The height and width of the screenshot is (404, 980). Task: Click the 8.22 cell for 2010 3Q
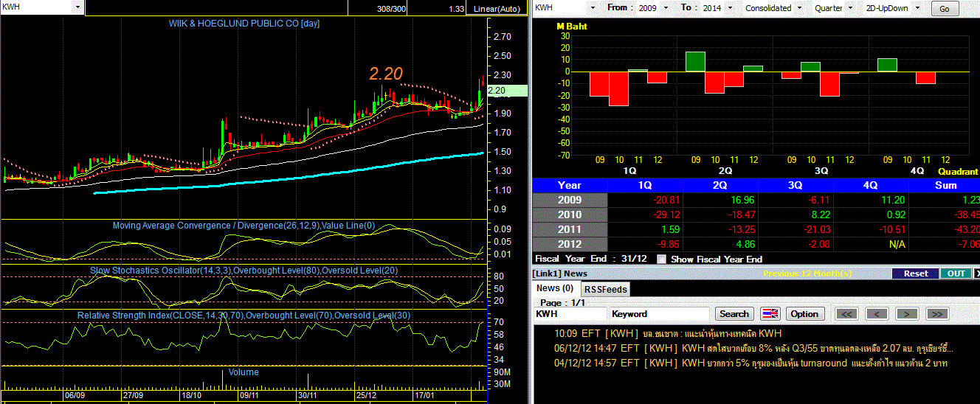tap(796, 215)
